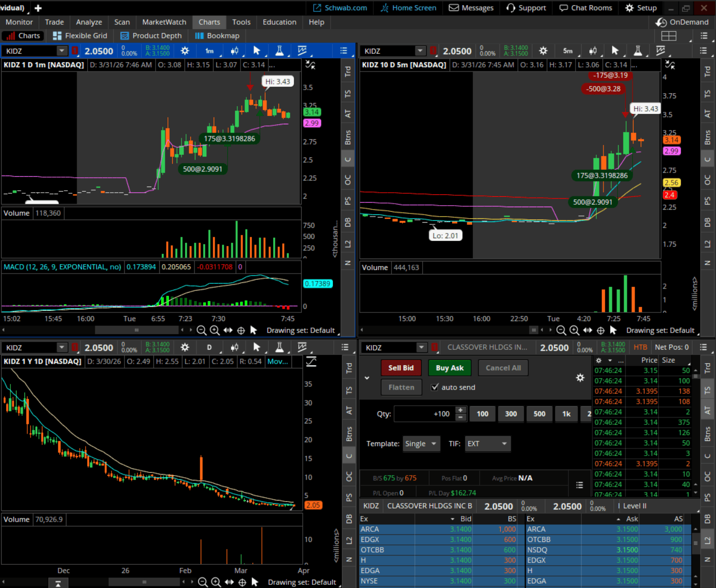Open chart settings gear on the daily chart

click(185, 348)
